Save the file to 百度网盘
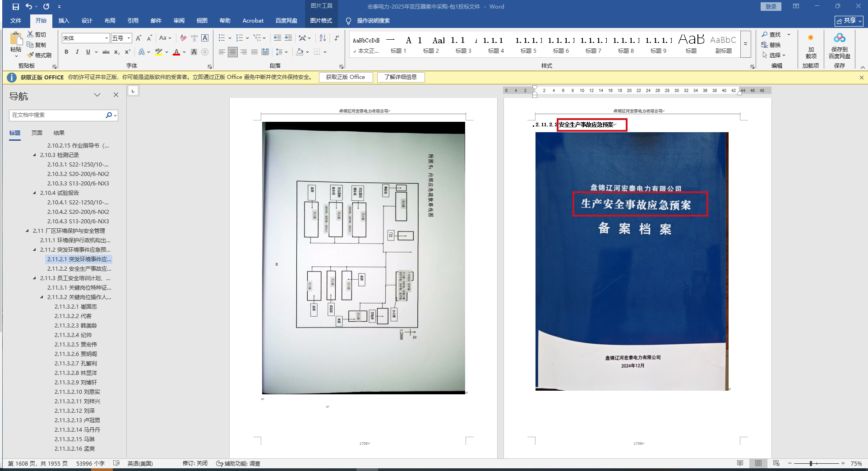Screen dimensions: 868x471 [x=839, y=46]
